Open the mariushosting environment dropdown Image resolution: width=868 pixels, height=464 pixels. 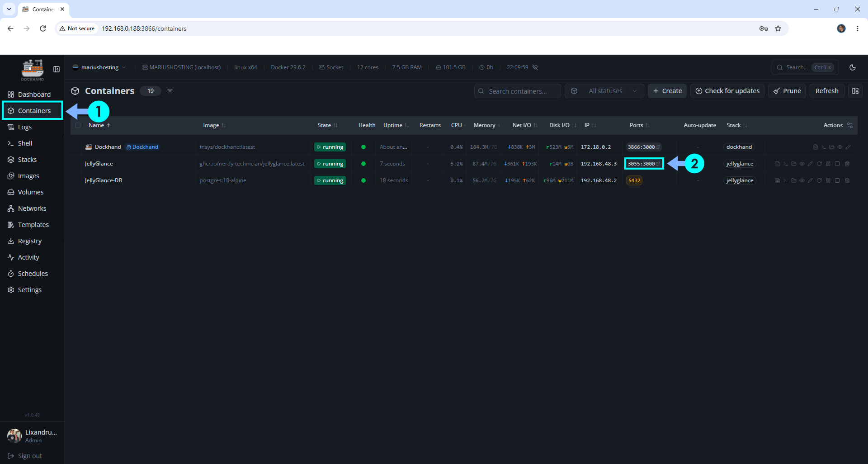point(99,67)
